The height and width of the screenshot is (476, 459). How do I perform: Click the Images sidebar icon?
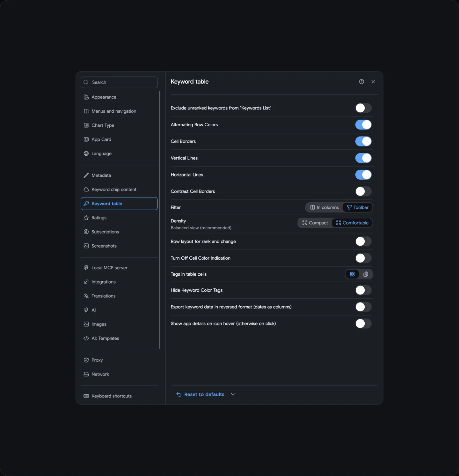86,324
